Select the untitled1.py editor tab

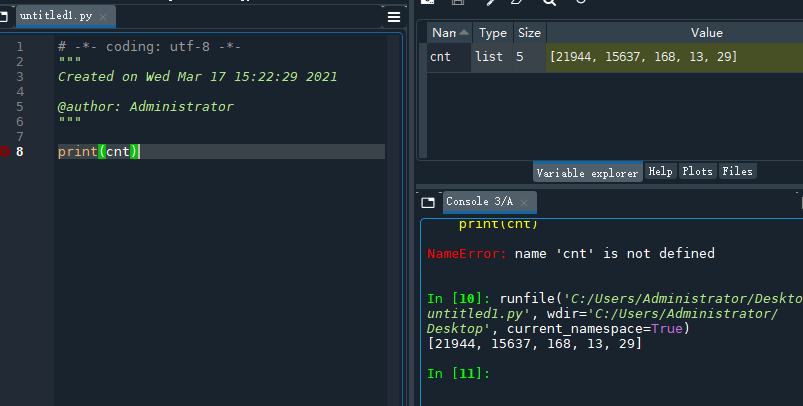[x=66, y=16]
